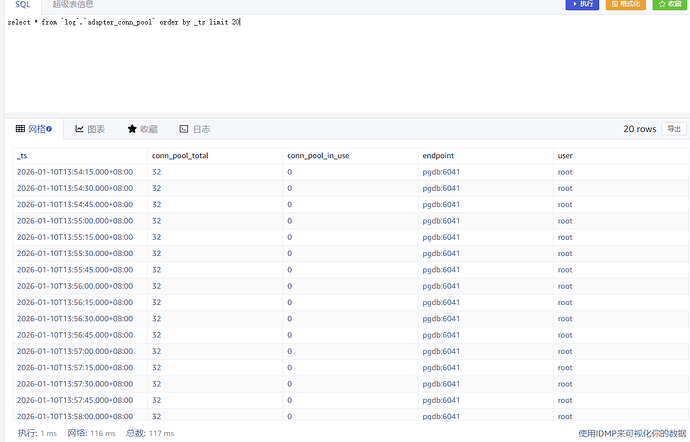The height and width of the screenshot is (442, 690).
Task: Click the user column header
Action: click(566, 156)
